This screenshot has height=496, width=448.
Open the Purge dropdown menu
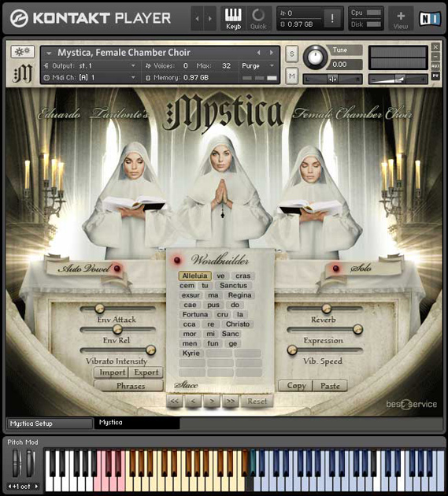tap(257, 66)
